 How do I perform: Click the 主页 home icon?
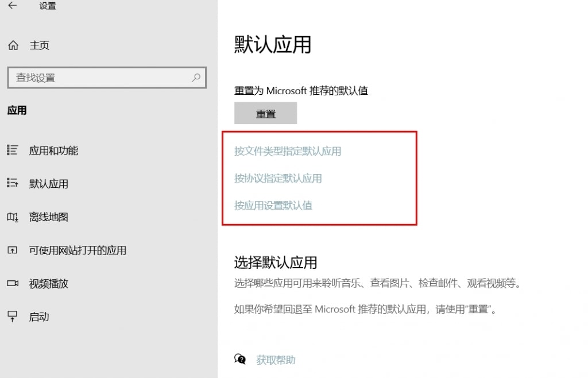coord(13,45)
